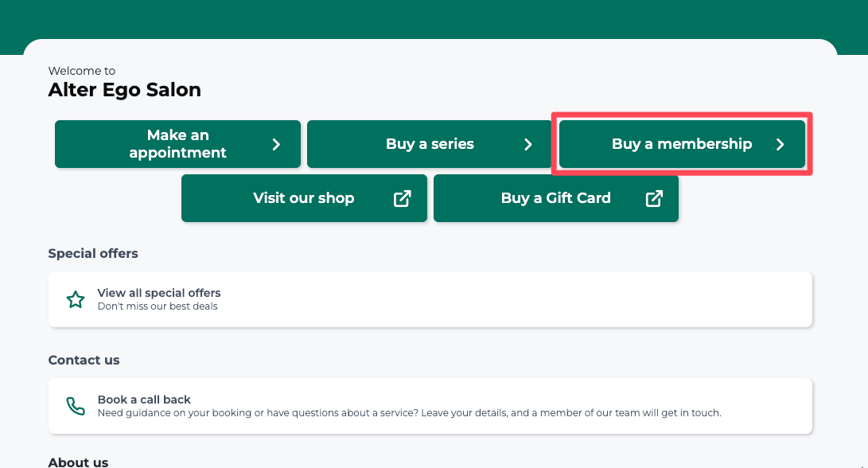Click the Alter Ego Salon heading
Viewport: 868px width, 468px height.
(125, 90)
